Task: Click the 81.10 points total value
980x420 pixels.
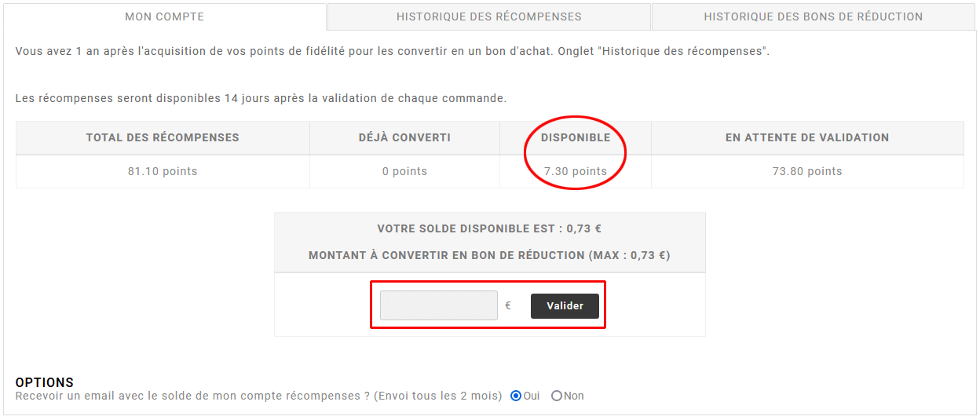Action: (163, 171)
